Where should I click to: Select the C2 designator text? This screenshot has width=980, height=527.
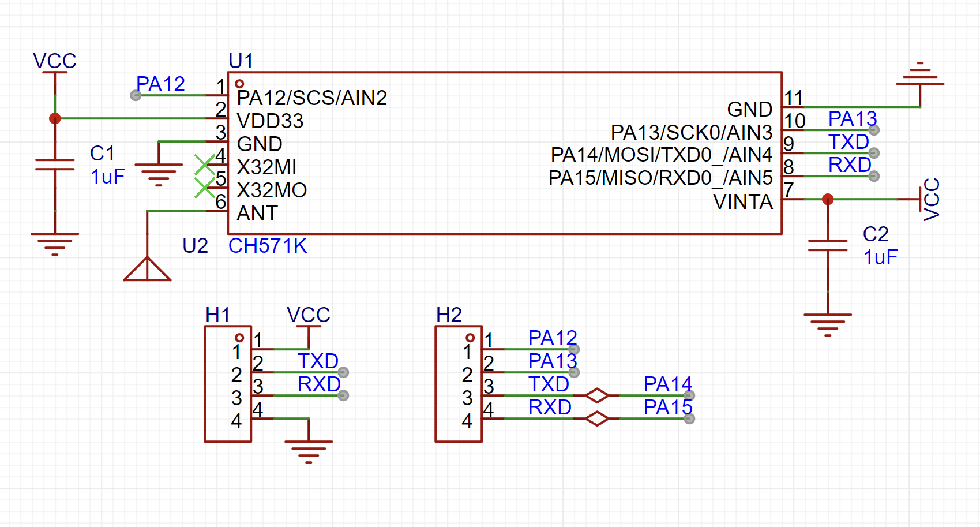pyautogui.click(x=876, y=234)
